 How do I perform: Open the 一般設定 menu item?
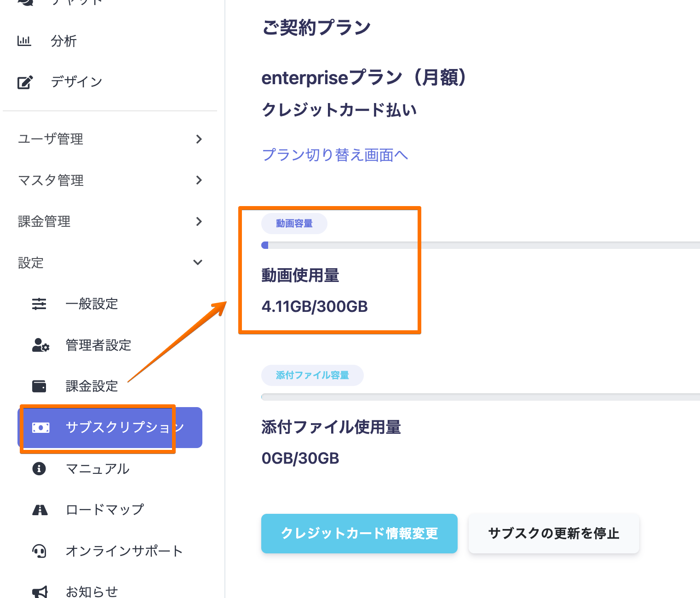point(92,304)
